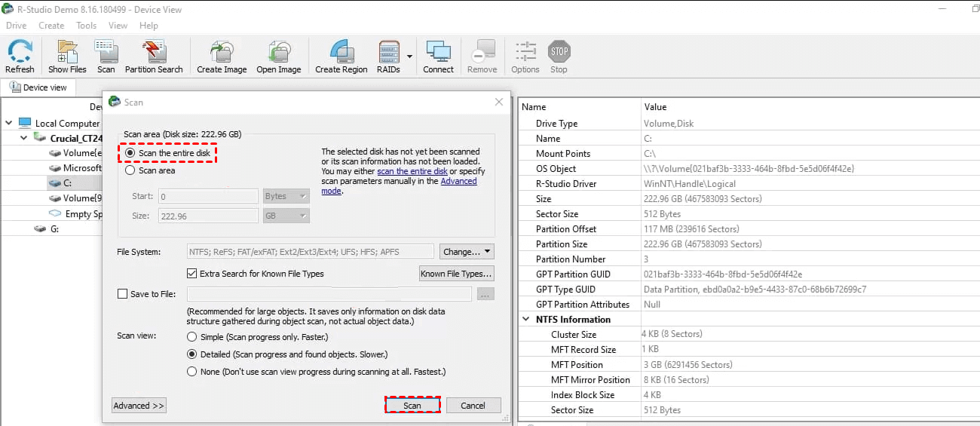The width and height of the screenshot is (980, 426).
Task: Click the Open Image toolbar icon
Action: pos(278,57)
